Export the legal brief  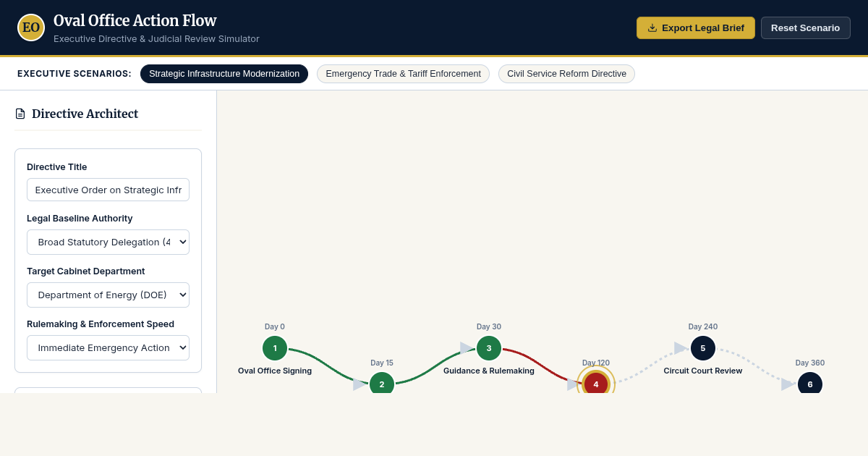[696, 28]
